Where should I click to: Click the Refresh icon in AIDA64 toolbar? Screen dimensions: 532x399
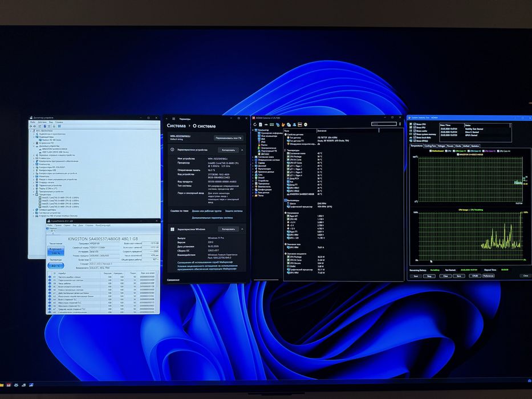click(255, 124)
